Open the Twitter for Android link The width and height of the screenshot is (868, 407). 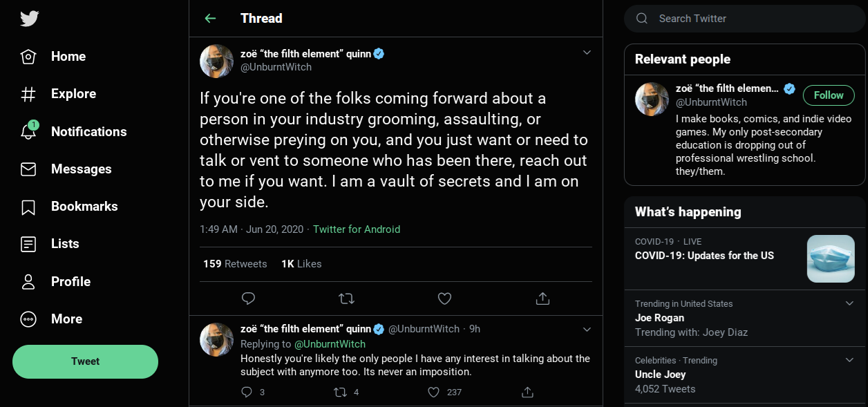pos(357,229)
